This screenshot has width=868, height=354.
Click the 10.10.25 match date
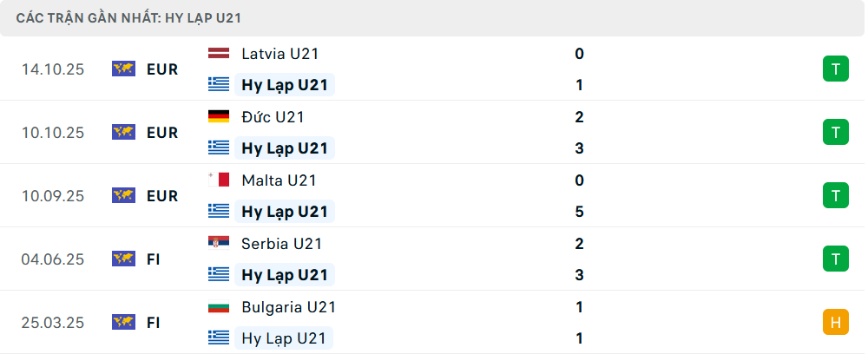(x=53, y=133)
